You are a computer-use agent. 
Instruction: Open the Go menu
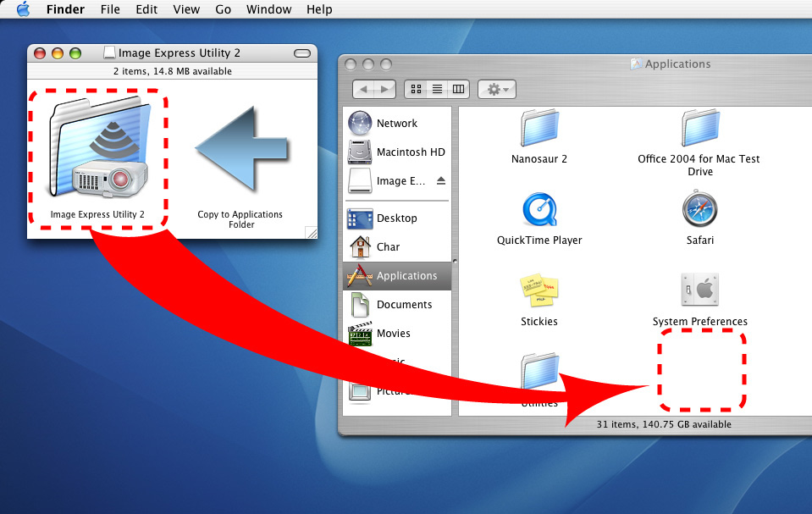click(224, 9)
